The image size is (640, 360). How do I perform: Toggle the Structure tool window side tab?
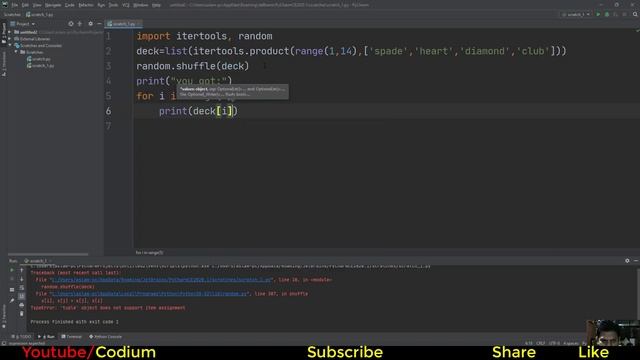pyautogui.click(x=4, y=64)
